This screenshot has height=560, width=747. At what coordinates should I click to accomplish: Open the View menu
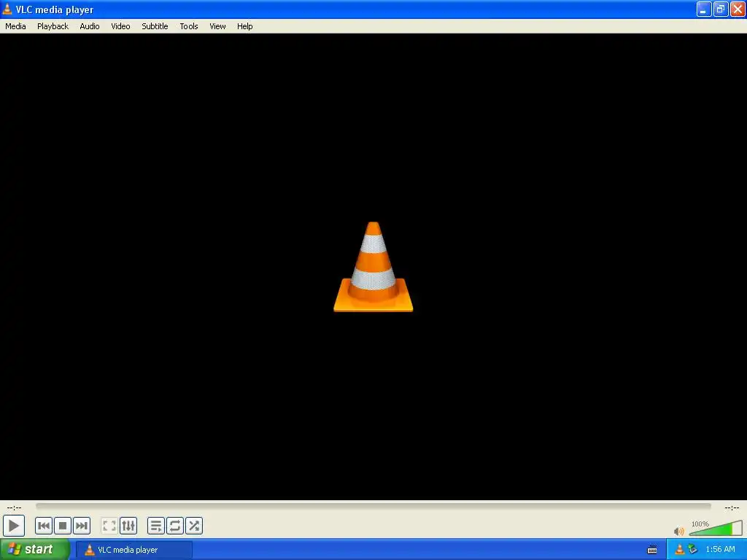coord(217,26)
